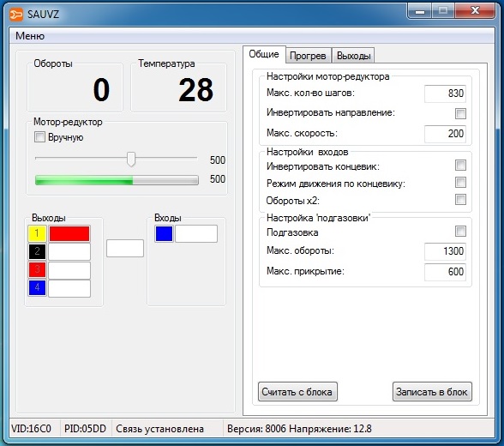This screenshot has height=446, width=504.
Task: Select red output indicator number 3
Action: point(38,269)
